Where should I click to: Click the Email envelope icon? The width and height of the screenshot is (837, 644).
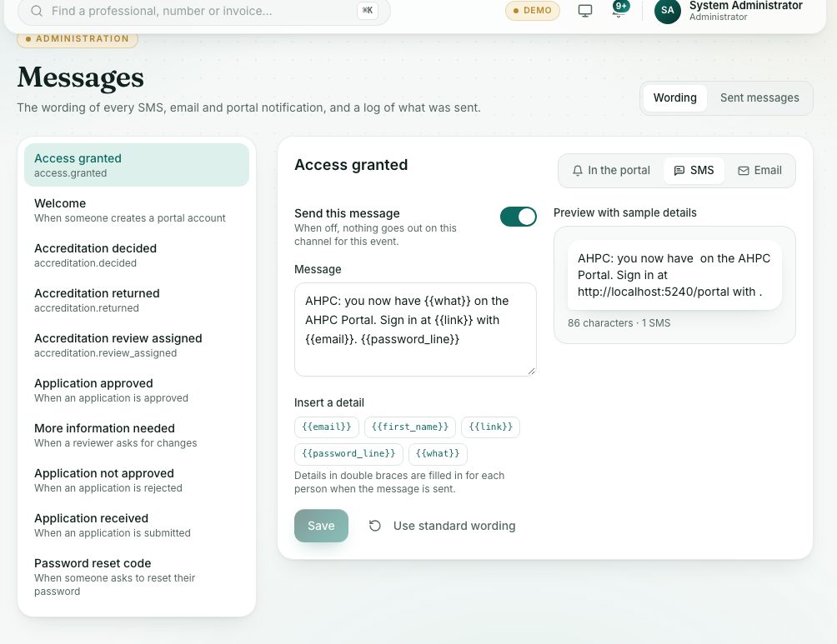click(743, 171)
